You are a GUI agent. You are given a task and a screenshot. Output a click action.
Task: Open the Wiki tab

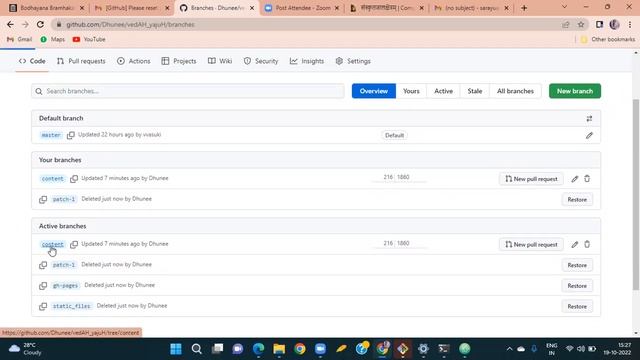pyautogui.click(x=220, y=61)
